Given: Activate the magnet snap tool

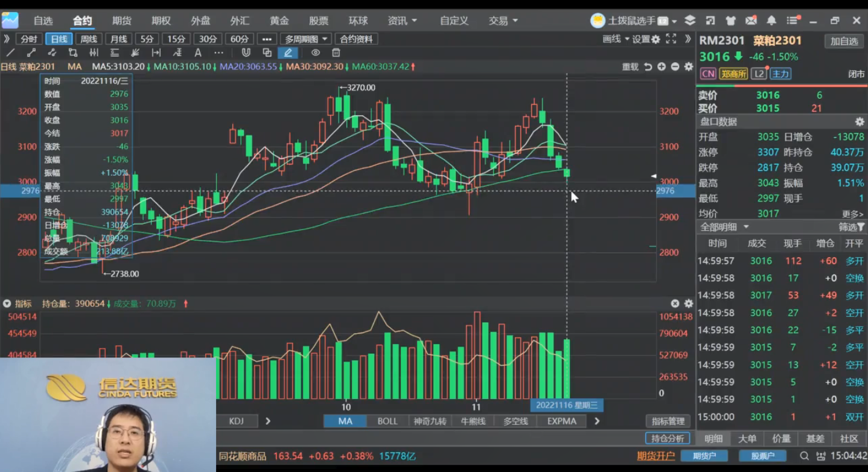Looking at the screenshot, I should (246, 53).
